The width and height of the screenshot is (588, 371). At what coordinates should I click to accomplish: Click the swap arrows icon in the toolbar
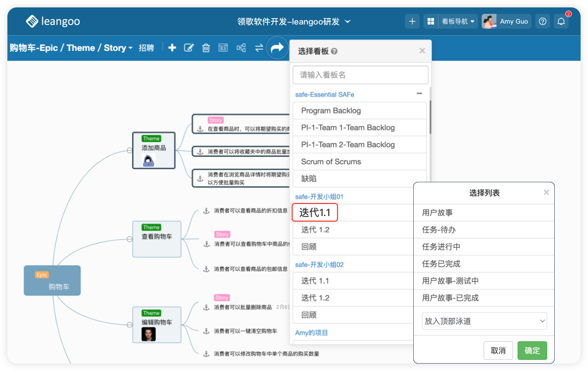(x=259, y=48)
